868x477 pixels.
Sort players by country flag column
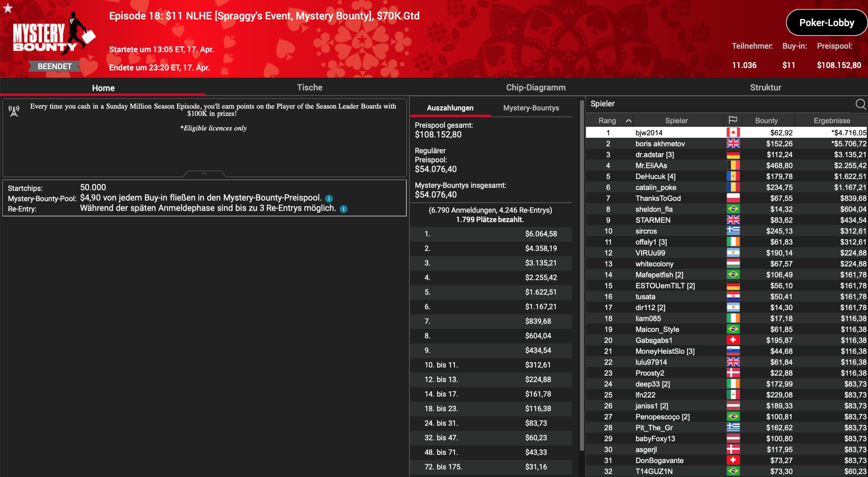733,120
